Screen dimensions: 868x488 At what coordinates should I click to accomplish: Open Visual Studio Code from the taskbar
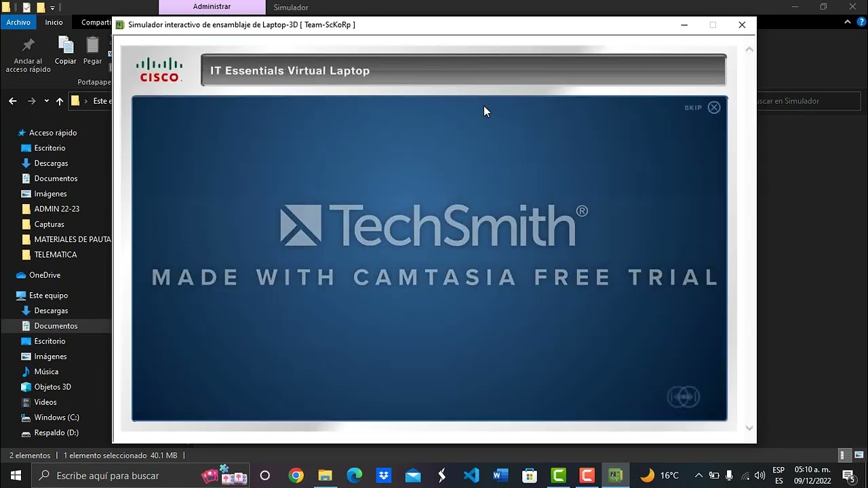[471, 476]
